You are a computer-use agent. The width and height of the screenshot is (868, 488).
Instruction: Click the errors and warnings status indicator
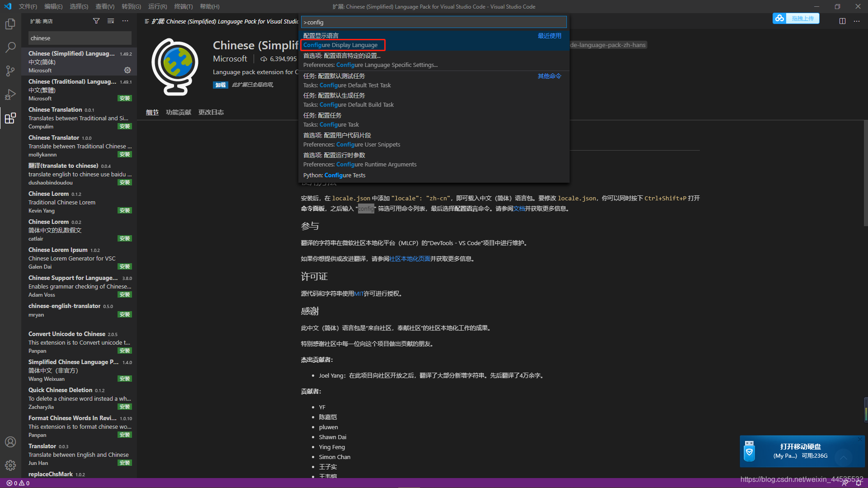[18, 483]
